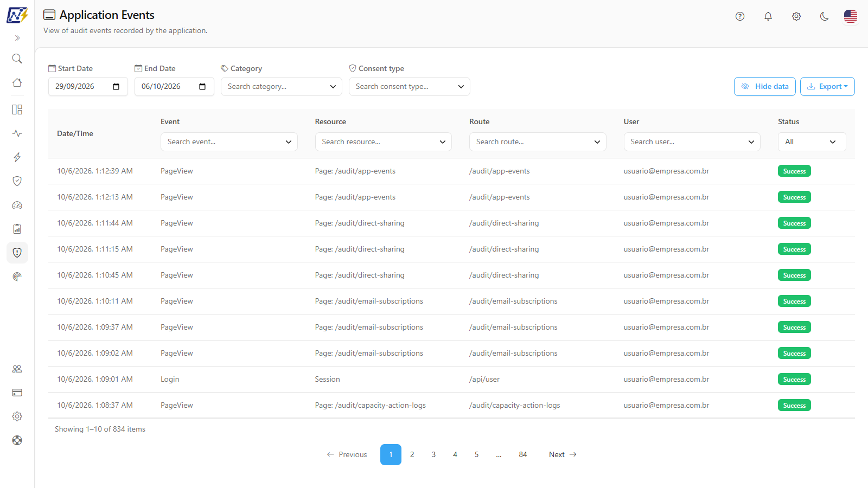Click the Start Date field 29/09/2026
The width and height of the screenshot is (868, 488).
coord(88,87)
